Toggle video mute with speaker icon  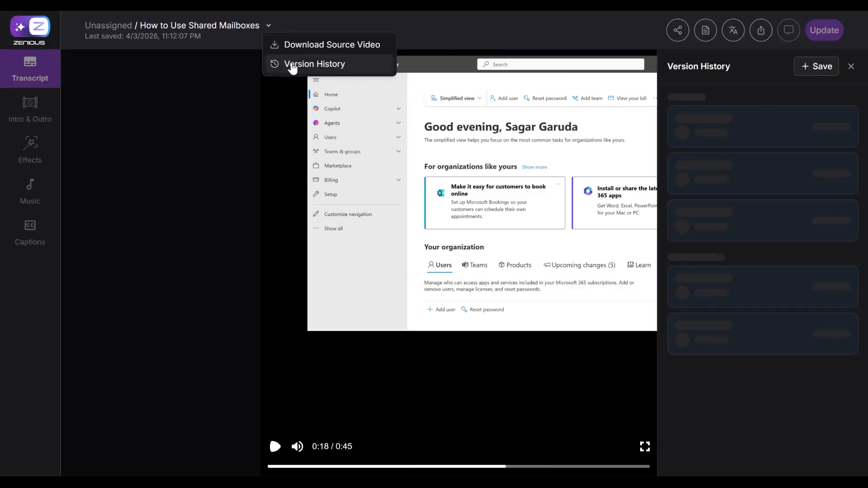click(297, 446)
